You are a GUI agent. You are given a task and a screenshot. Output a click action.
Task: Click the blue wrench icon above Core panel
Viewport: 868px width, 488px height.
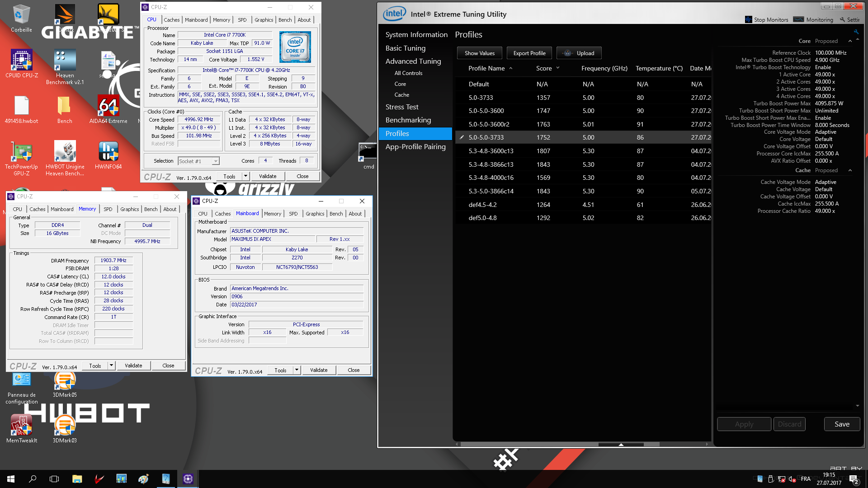pyautogui.click(x=856, y=32)
